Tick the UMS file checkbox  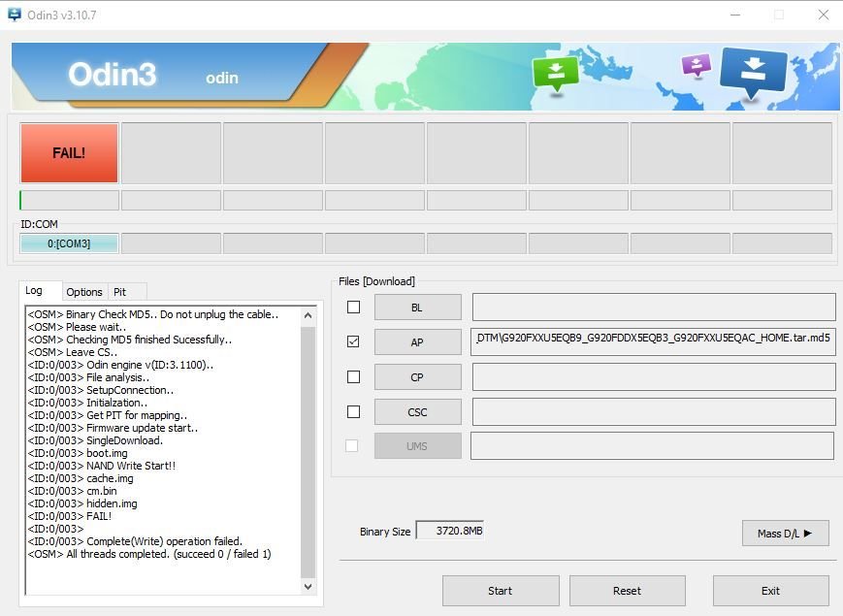[351, 445]
